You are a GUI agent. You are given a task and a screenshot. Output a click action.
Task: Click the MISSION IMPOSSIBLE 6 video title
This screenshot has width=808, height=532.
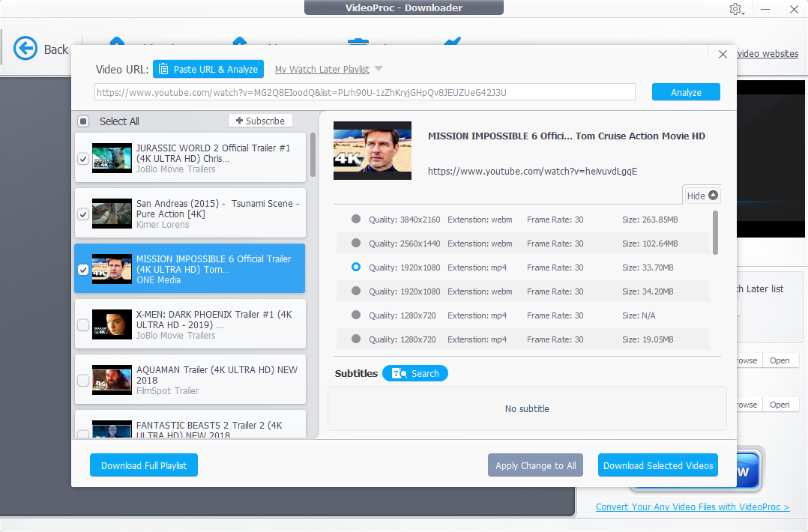coord(567,136)
